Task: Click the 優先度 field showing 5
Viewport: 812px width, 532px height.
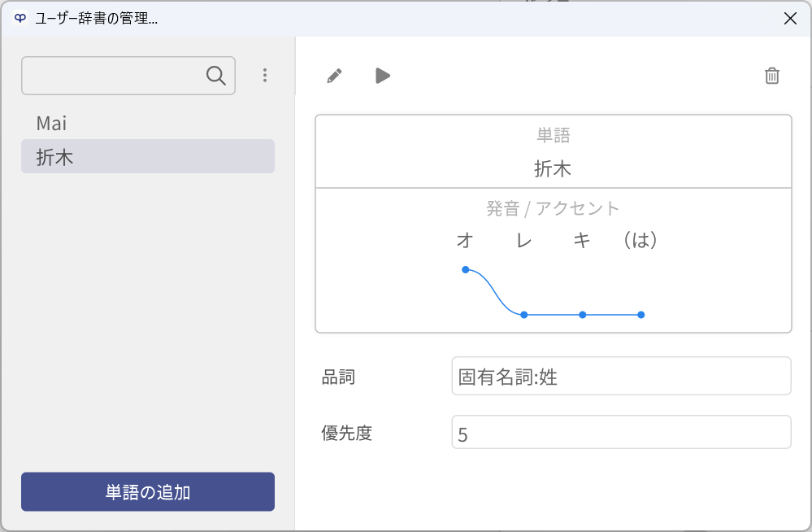Action: (621, 432)
